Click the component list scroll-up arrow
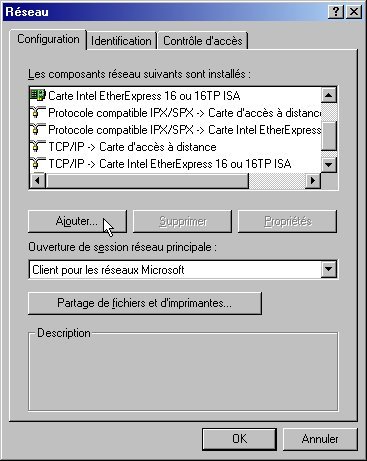The width and height of the screenshot is (367, 461). coord(329,96)
